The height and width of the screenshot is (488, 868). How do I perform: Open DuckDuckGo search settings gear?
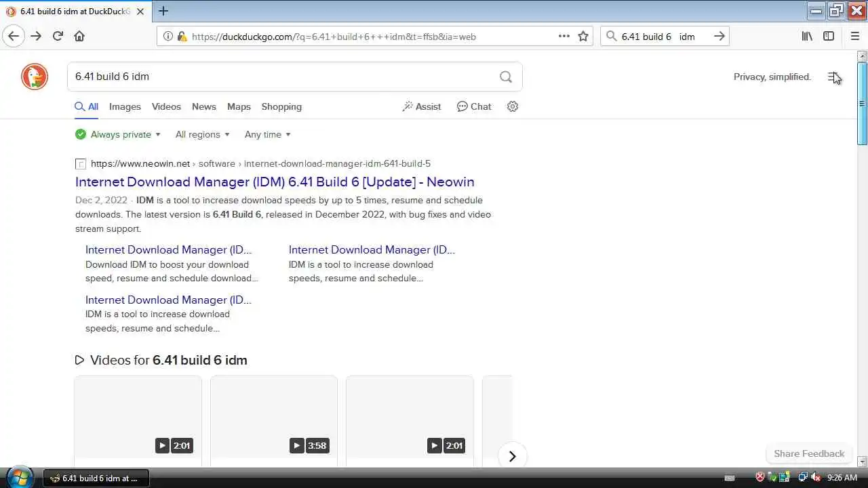click(x=513, y=106)
